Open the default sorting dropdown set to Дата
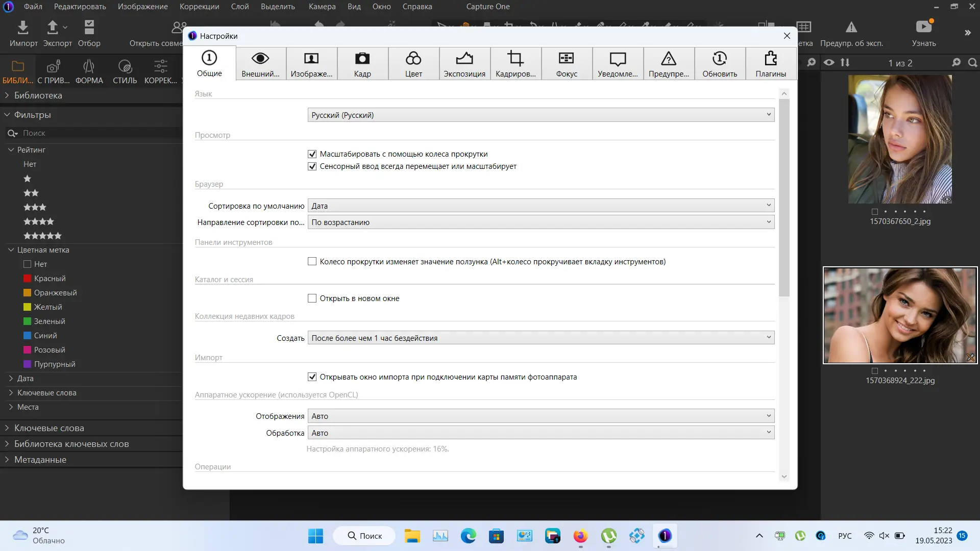 (541, 206)
